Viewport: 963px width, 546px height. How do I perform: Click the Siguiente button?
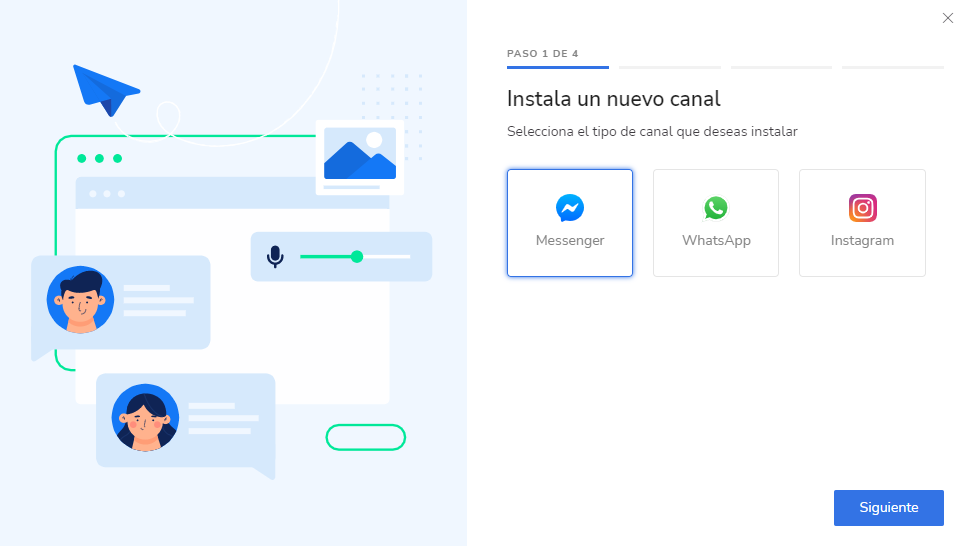[888, 507]
